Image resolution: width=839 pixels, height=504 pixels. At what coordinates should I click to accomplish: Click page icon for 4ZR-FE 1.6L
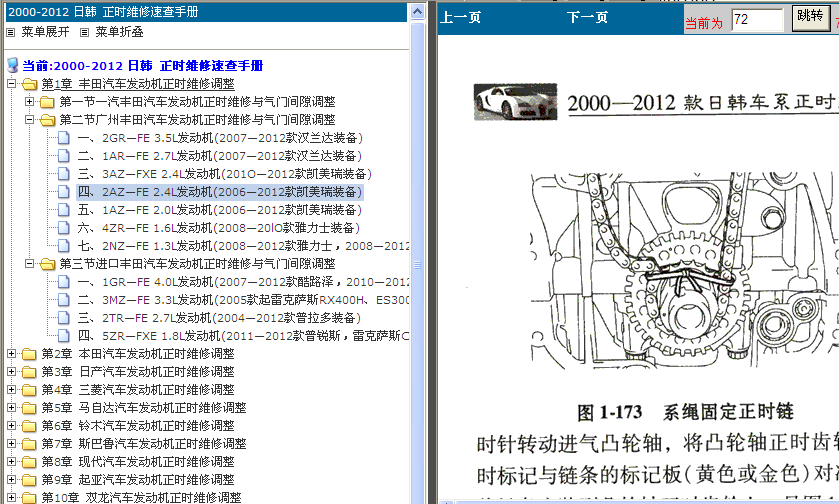64,228
